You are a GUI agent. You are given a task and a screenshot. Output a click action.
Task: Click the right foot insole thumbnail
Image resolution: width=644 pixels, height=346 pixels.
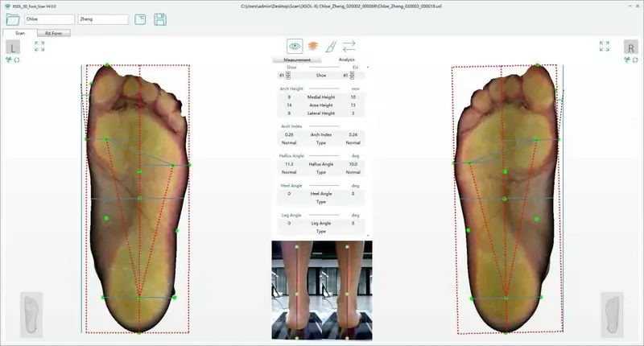pyautogui.click(x=612, y=315)
